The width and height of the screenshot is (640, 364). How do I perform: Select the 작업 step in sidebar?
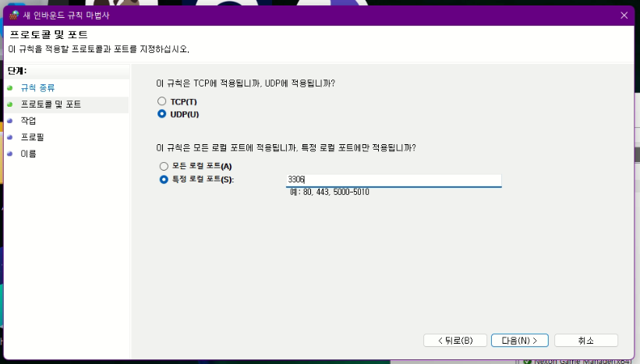click(28, 121)
